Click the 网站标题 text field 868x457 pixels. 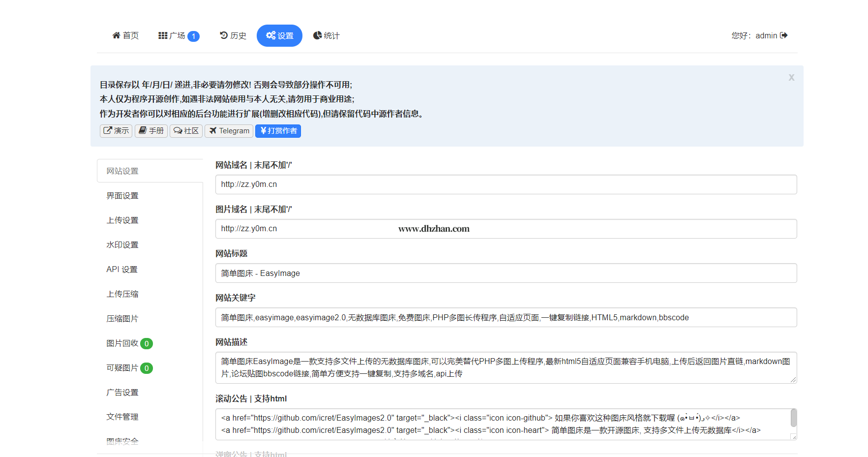[506, 273]
